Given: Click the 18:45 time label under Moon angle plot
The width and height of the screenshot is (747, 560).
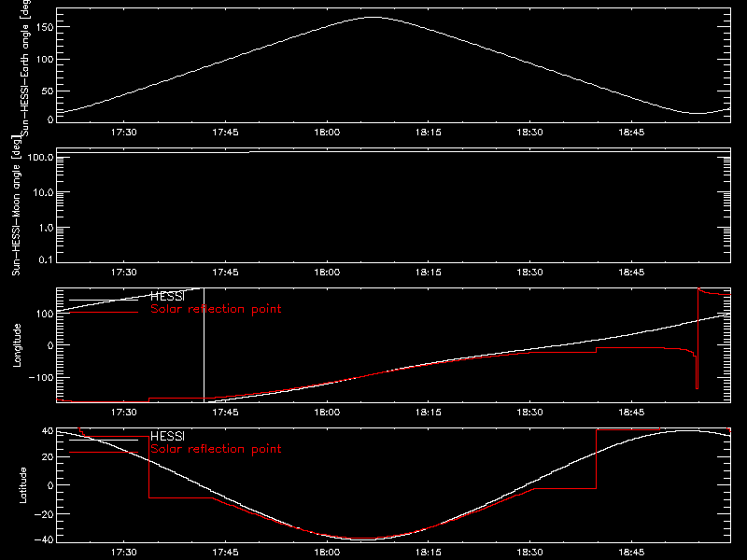Looking at the screenshot, I should (x=631, y=272).
